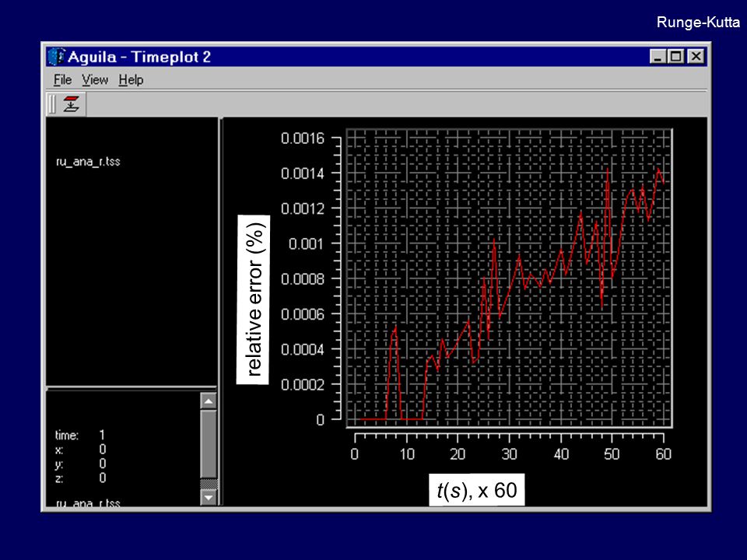The image size is (747, 560).
Task: Click the 'Runge-Kutta' slide caption
Action: click(698, 23)
